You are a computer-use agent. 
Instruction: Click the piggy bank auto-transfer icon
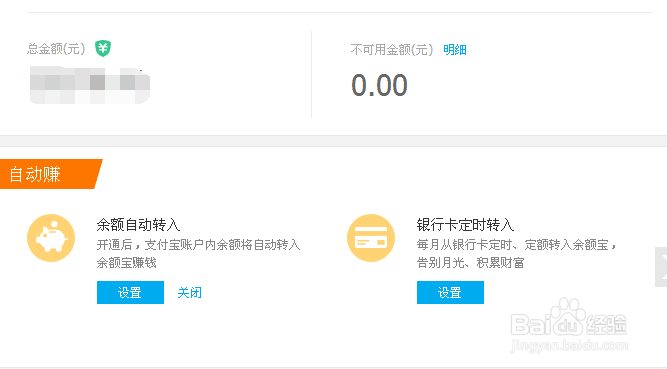pos(51,238)
